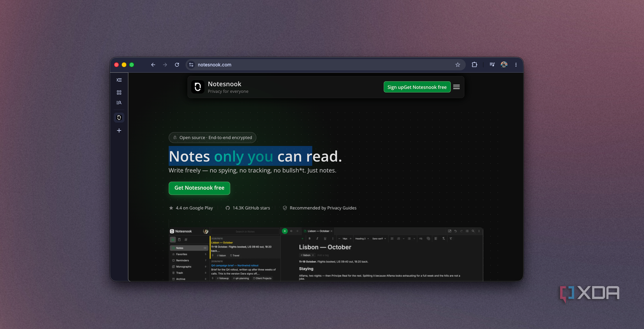This screenshot has height=329, width=644.
Task: Open the browser extensions puzzle icon
Action: point(475,65)
